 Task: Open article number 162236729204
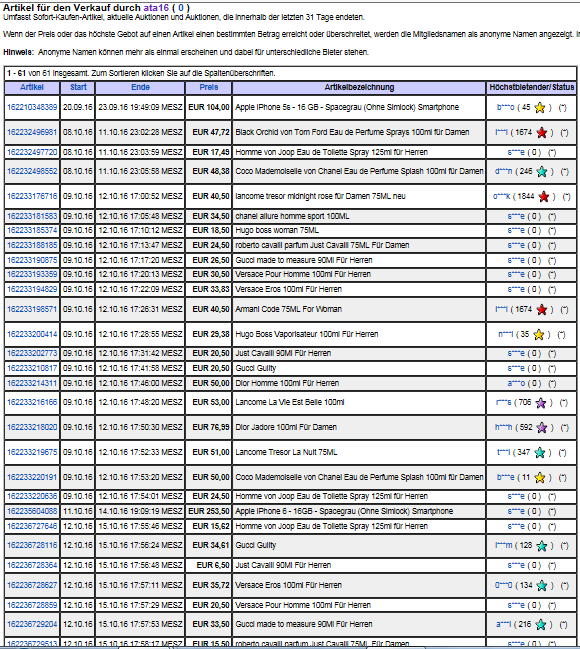32,624
